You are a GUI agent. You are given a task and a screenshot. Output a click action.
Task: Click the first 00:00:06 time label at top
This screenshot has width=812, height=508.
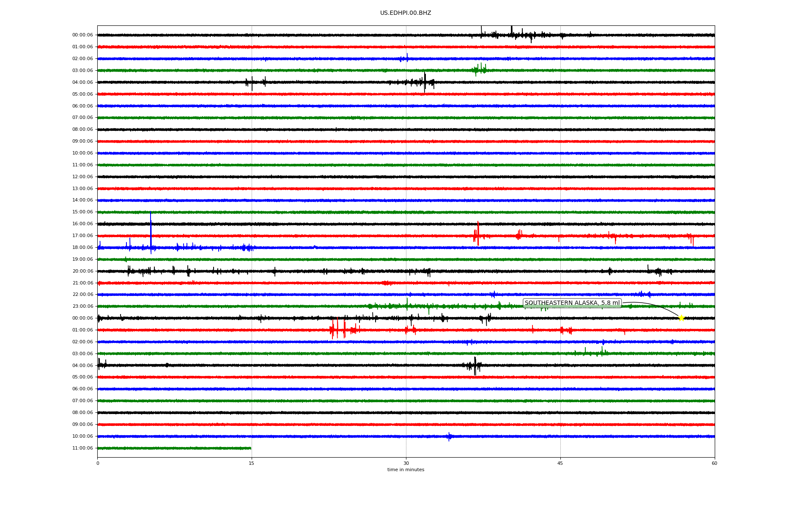coord(82,35)
